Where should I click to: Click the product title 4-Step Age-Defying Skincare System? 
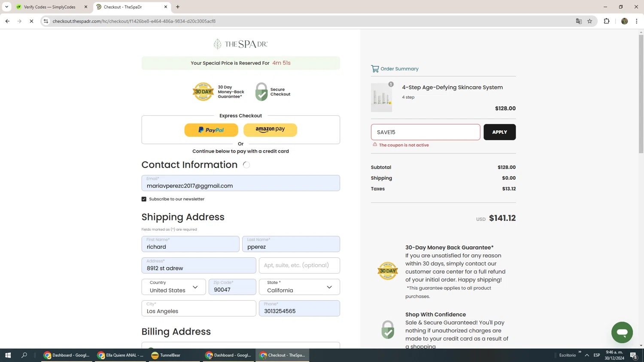pos(452,87)
